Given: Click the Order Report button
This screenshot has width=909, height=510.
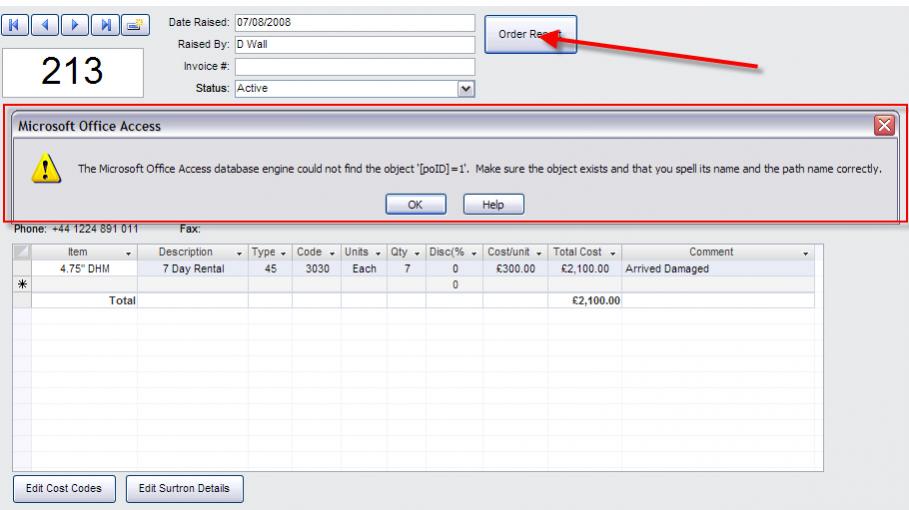Looking at the screenshot, I should (530, 34).
